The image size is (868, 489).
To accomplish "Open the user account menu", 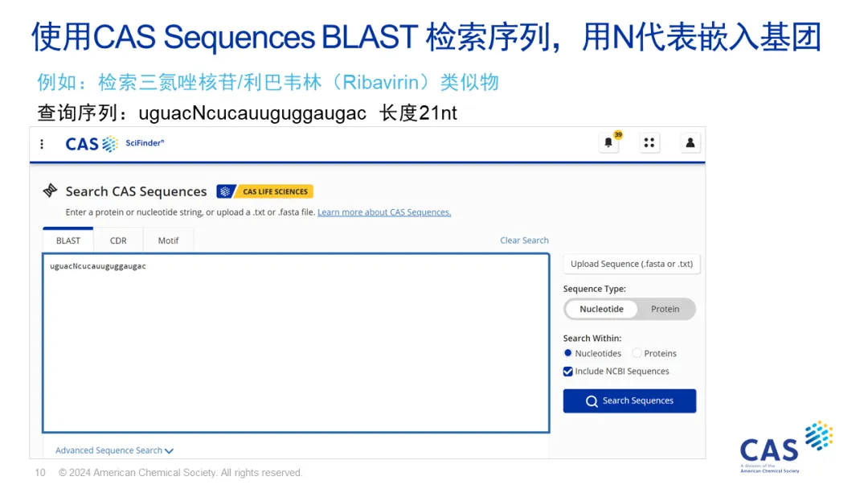I will click(690, 143).
